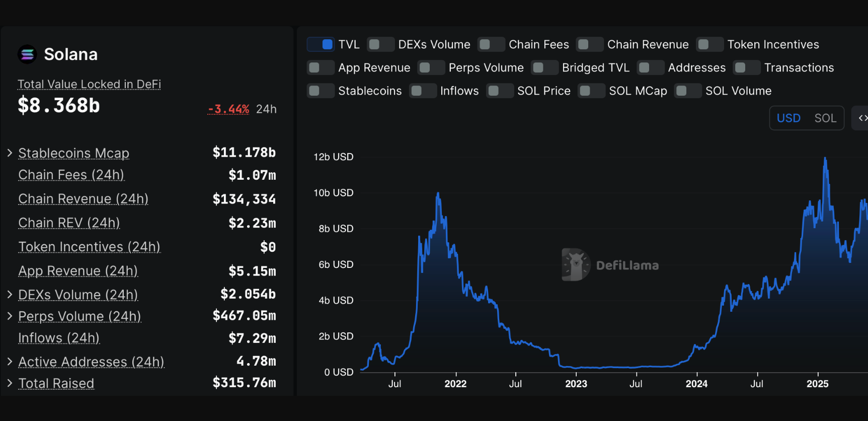Select the USD denomination tab
Viewport: 868px width, 421px height.
788,118
